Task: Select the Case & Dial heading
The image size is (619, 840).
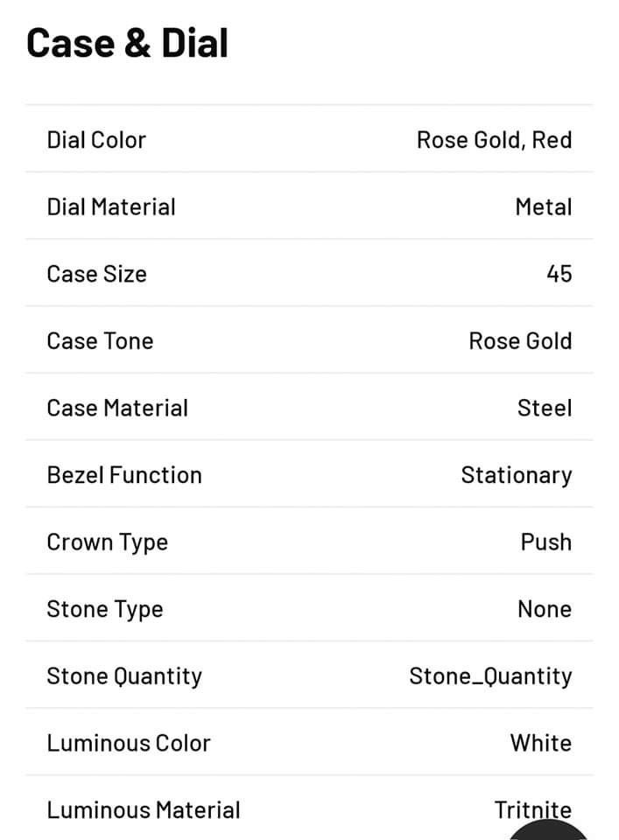Action: coord(128,43)
